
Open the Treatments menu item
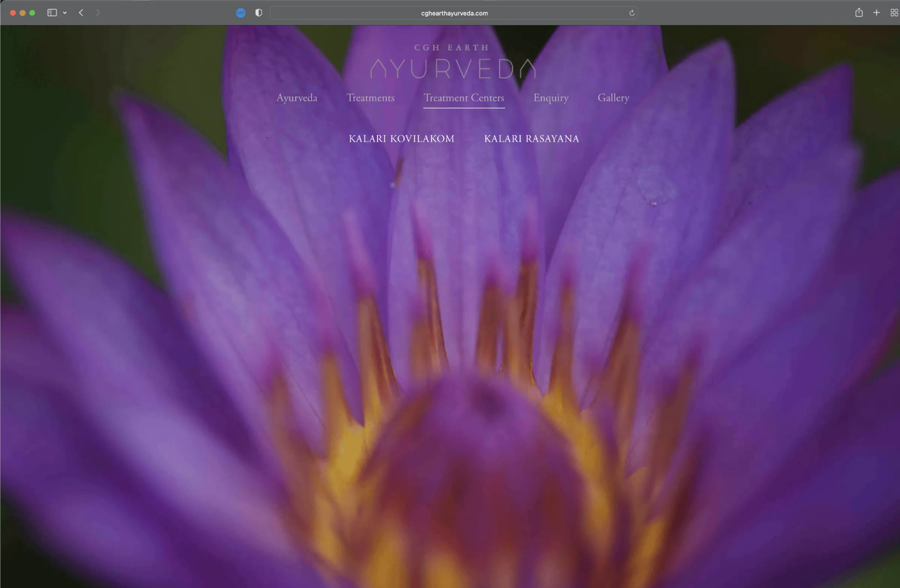pos(370,98)
